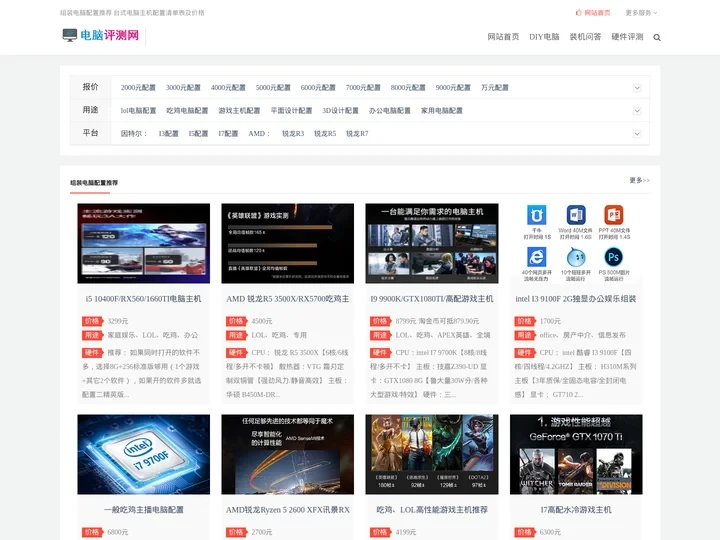Select the 8000元配置 price filter
720x540 pixels.
[x=408, y=88]
